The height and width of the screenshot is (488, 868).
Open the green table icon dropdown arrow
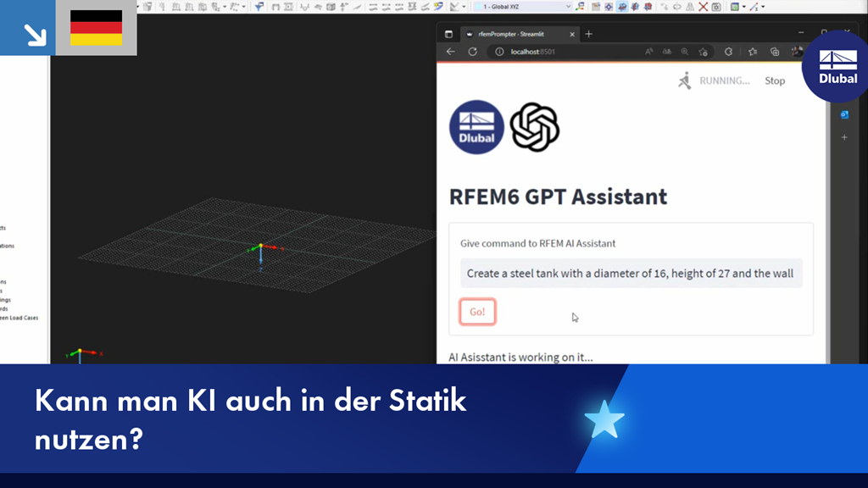pos(743,7)
